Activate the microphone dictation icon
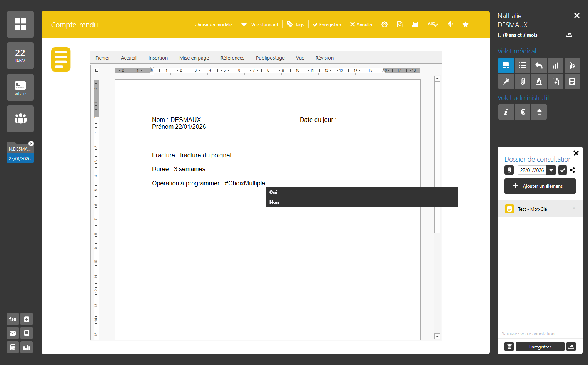Viewport: 588px width, 365px height. pos(450,24)
